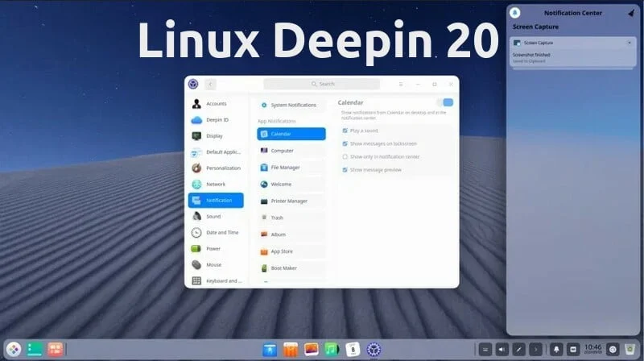The width and height of the screenshot is (644, 361).
Task: Select File Manager in app notifications list
Action: 291,168
